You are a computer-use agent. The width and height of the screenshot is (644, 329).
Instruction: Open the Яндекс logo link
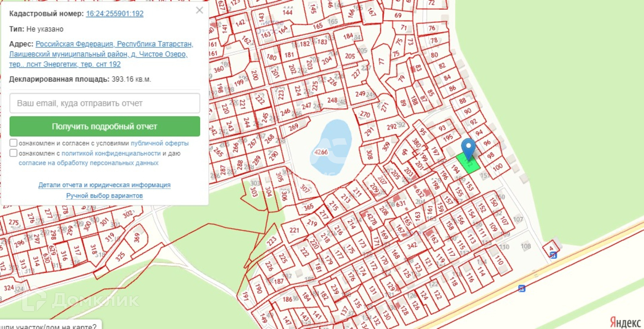point(626,323)
